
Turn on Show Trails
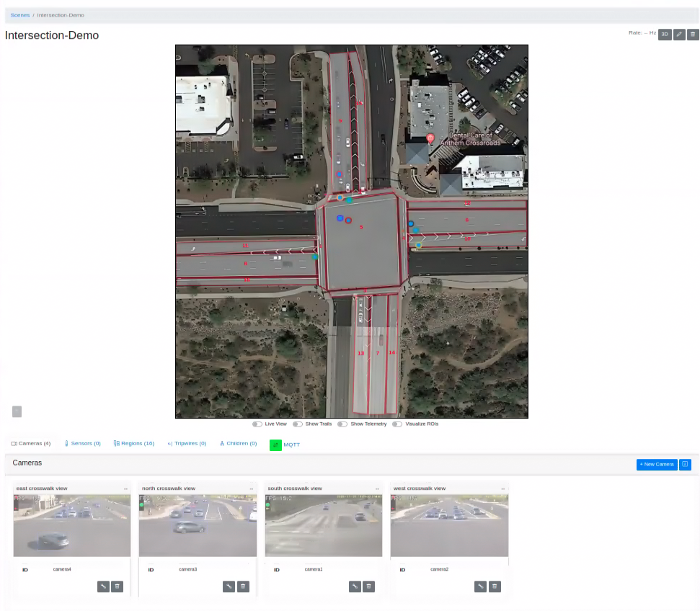coord(297,424)
